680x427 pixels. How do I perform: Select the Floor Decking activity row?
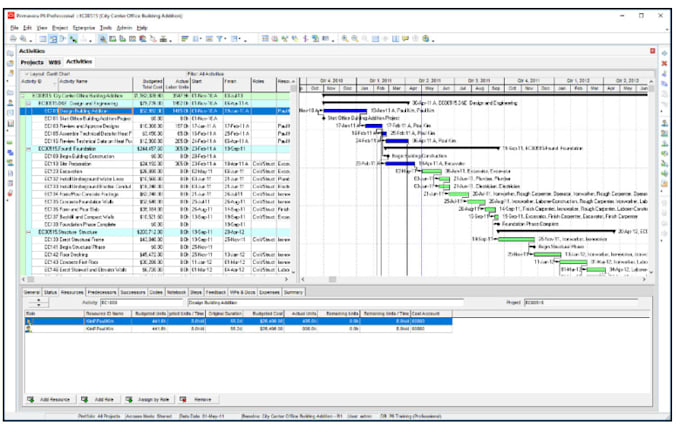(x=155, y=255)
